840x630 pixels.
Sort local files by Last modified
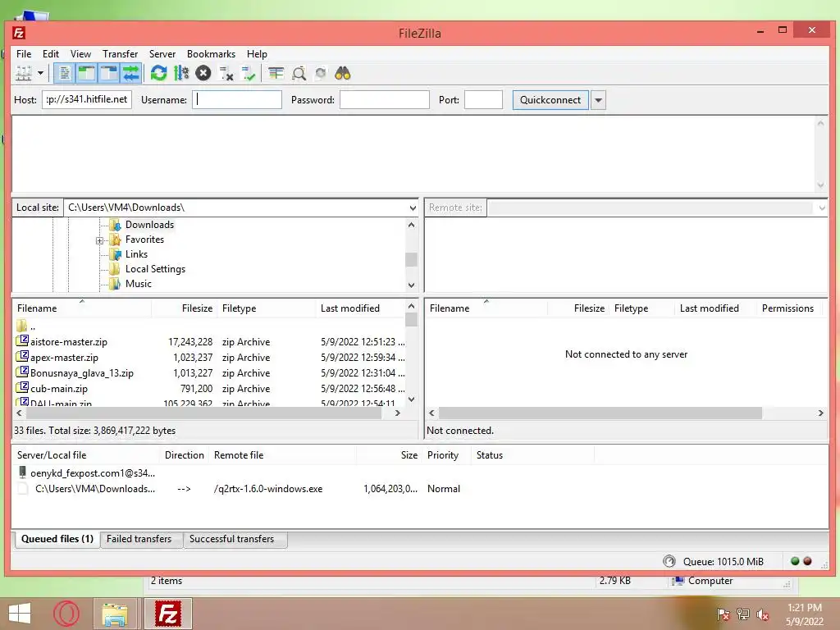(360, 308)
